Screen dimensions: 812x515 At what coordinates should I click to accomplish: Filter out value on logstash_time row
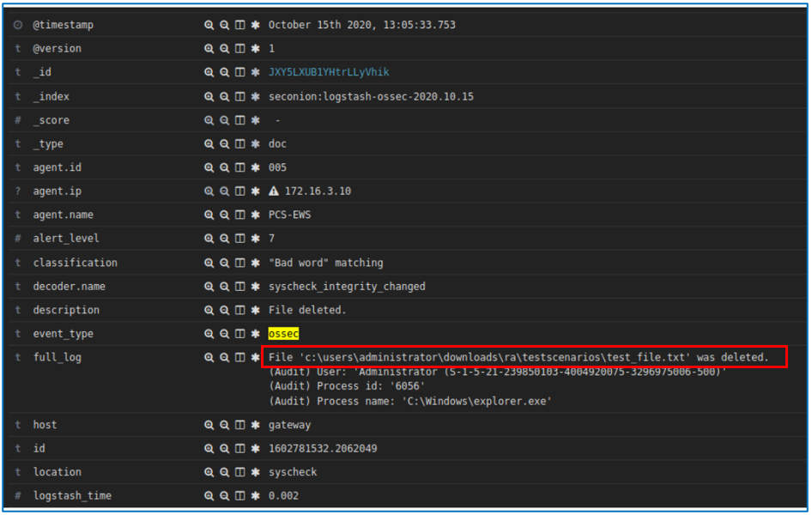click(224, 496)
